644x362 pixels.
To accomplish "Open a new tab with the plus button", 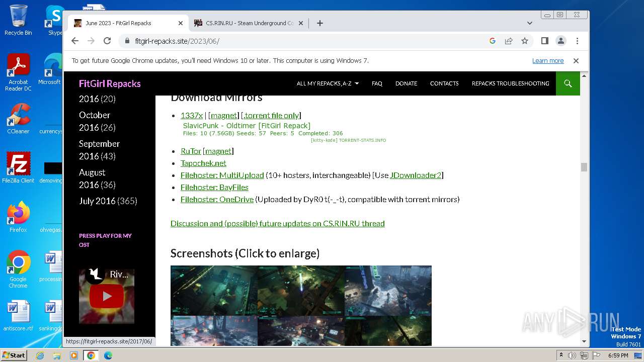I will tap(319, 23).
